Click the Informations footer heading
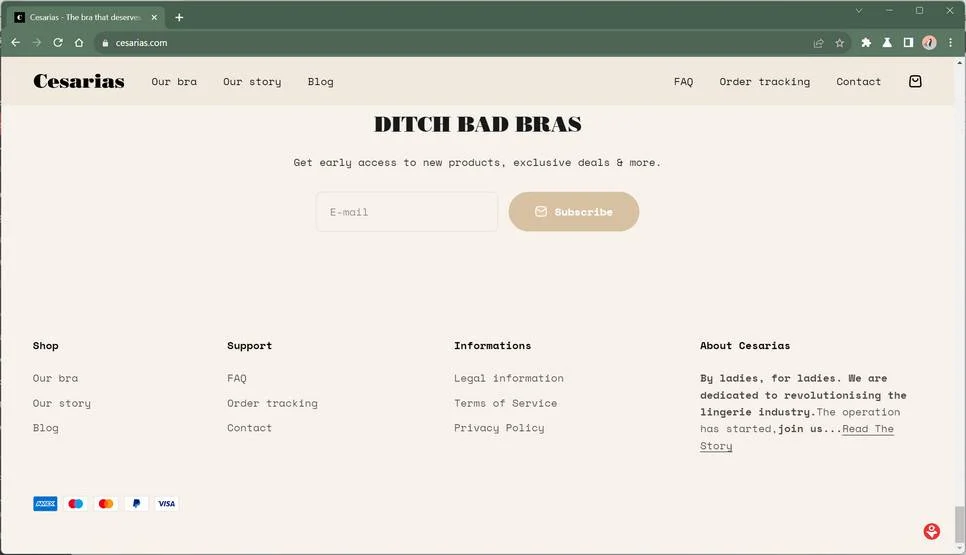Screen dimensions: 966x555 (x=492, y=346)
